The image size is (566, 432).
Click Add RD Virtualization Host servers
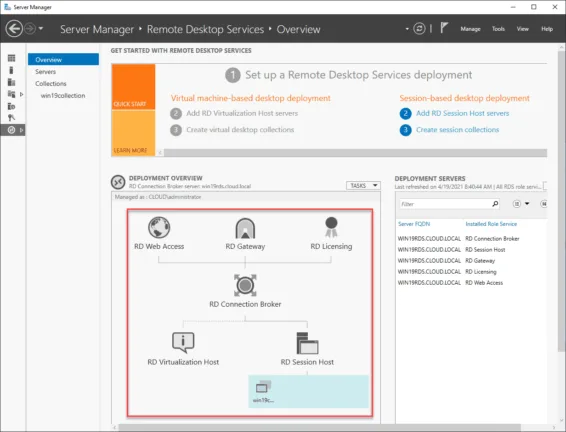click(x=242, y=113)
